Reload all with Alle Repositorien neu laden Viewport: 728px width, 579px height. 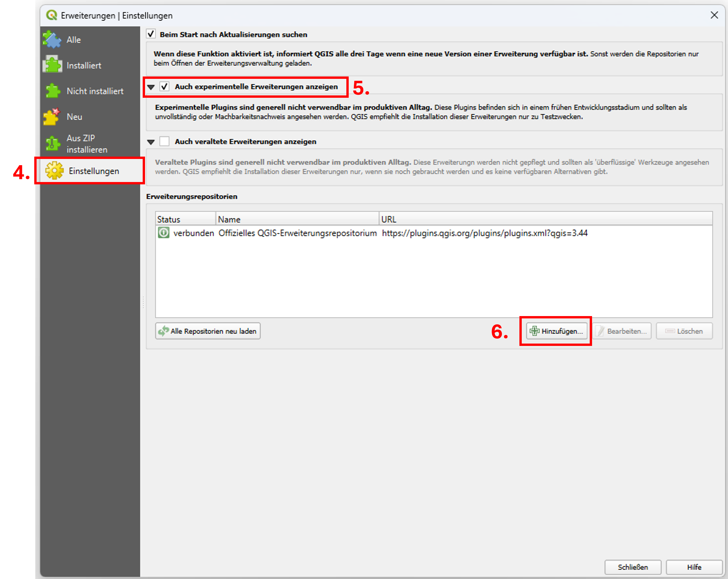(208, 331)
